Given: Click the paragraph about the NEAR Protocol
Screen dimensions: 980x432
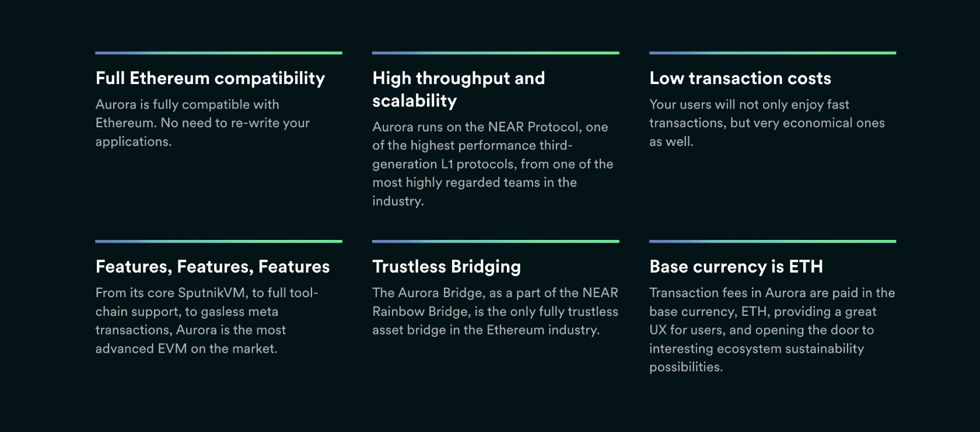Looking at the screenshot, I should tap(493, 164).
